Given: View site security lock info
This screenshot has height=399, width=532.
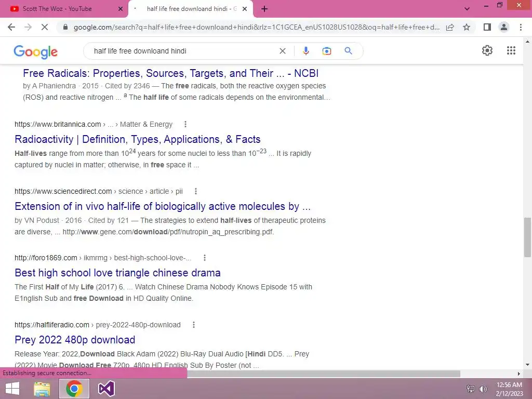Looking at the screenshot, I should click(65, 27).
